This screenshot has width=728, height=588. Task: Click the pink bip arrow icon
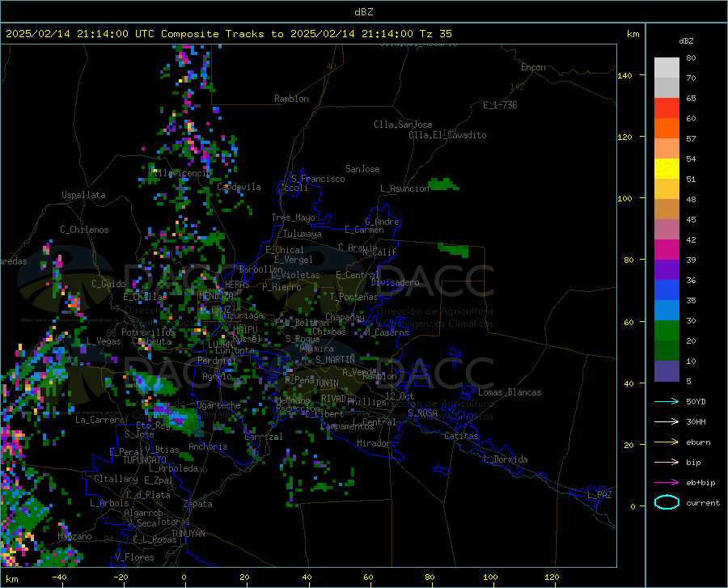pyautogui.click(x=667, y=463)
